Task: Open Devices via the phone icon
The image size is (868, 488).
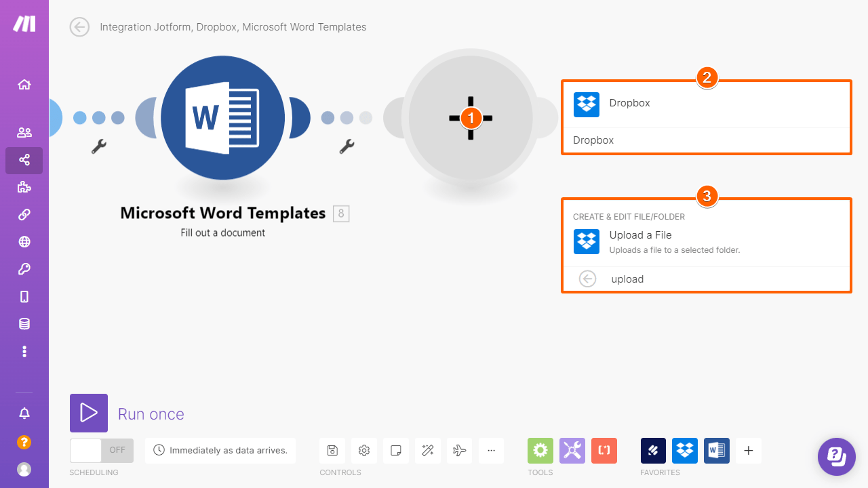Action: pos(24,297)
